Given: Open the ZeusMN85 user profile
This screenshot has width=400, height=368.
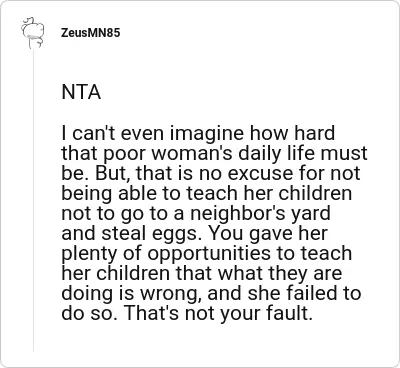Looking at the screenshot, I should coord(90,33).
